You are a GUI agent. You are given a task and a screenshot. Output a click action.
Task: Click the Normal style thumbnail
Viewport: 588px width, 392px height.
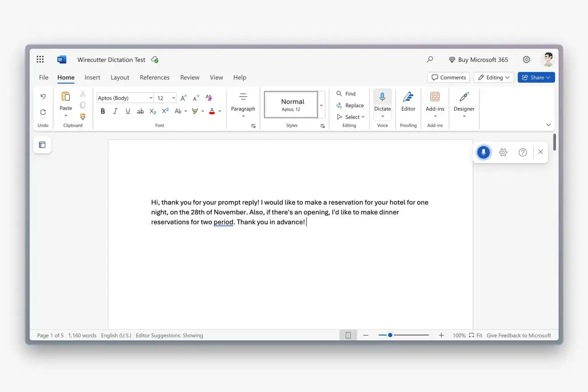click(x=291, y=105)
